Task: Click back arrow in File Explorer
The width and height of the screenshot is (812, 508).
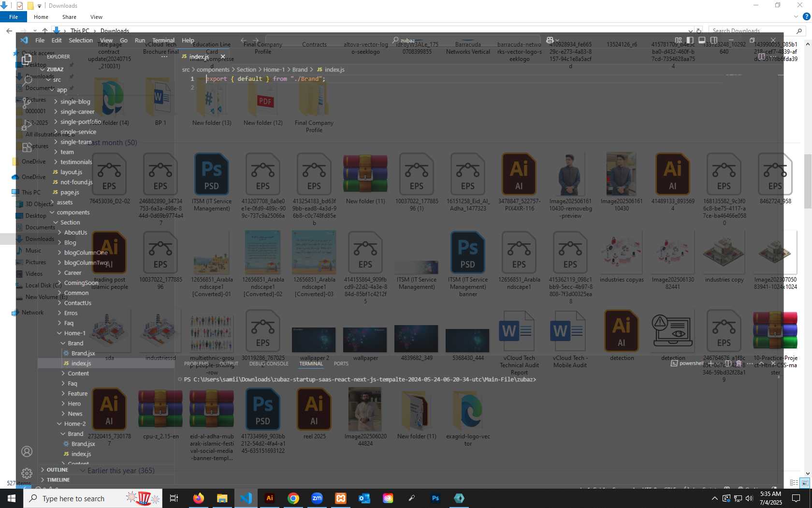Action: coord(9,31)
